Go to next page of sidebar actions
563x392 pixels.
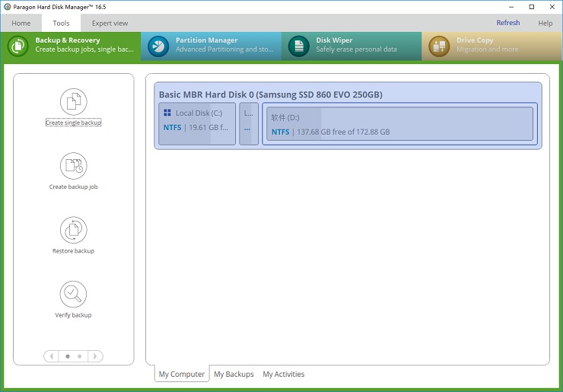(95, 356)
